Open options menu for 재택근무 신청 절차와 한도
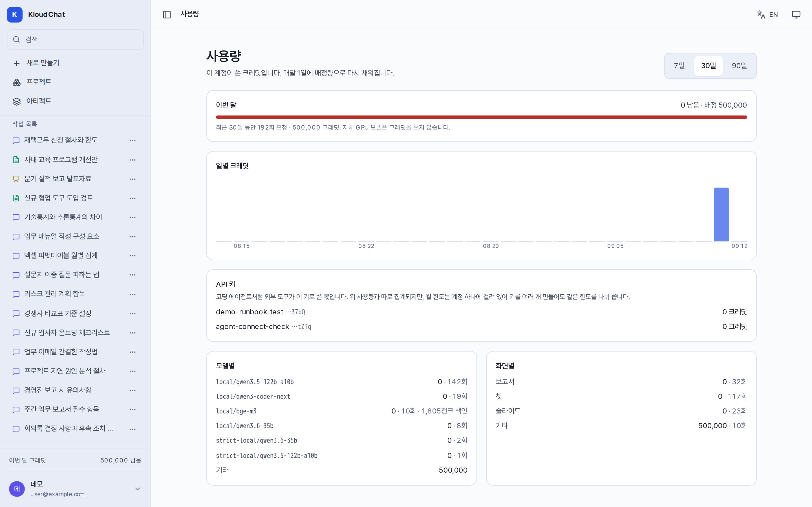The height and width of the screenshot is (507, 812). pos(133,140)
